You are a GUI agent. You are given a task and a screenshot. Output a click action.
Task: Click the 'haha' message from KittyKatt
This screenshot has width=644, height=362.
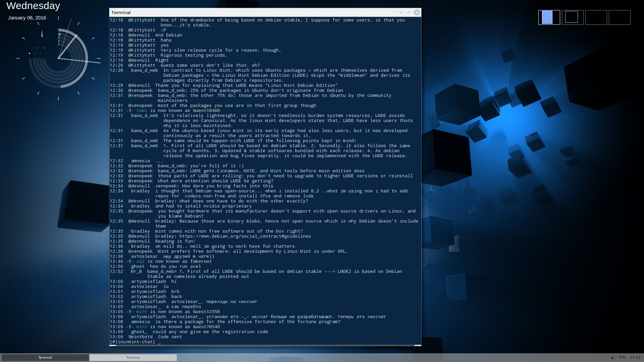[166, 40]
